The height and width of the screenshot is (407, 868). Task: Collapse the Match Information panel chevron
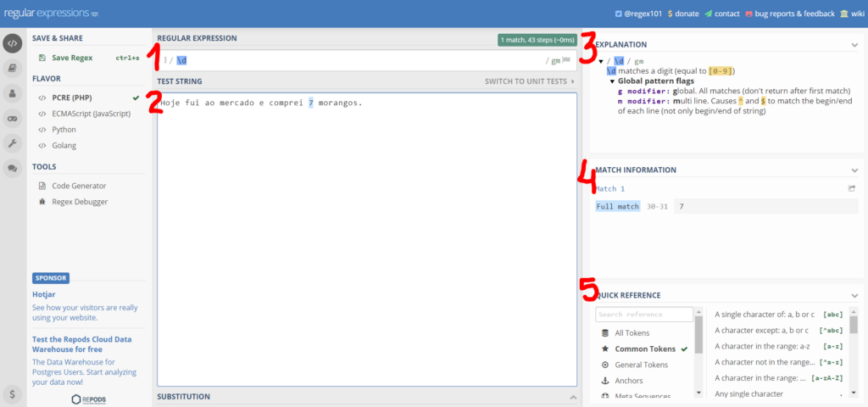(854, 170)
